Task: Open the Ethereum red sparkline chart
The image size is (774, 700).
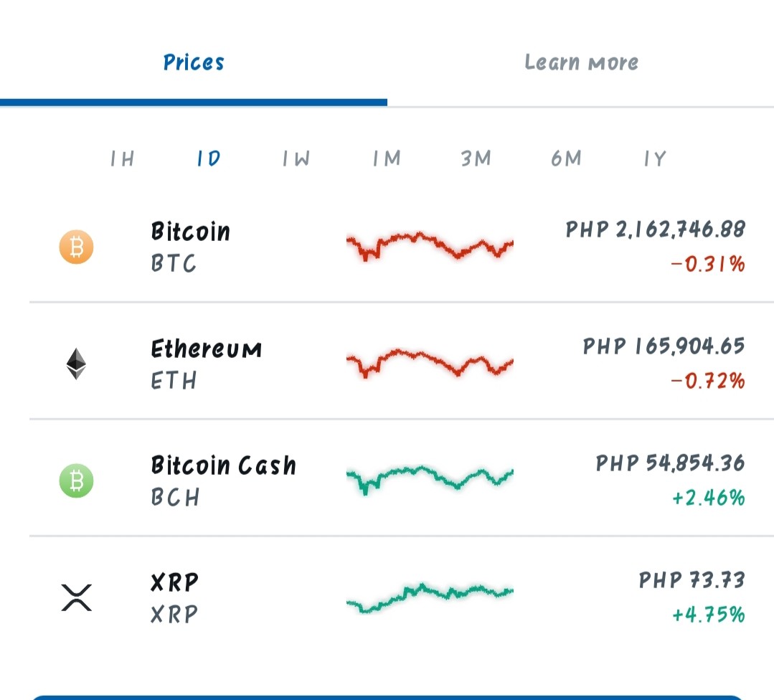Action: pos(430,363)
